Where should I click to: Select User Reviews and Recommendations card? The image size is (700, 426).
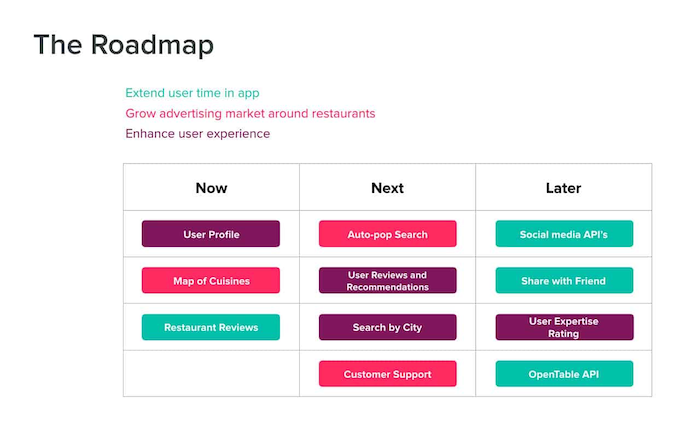[387, 281]
